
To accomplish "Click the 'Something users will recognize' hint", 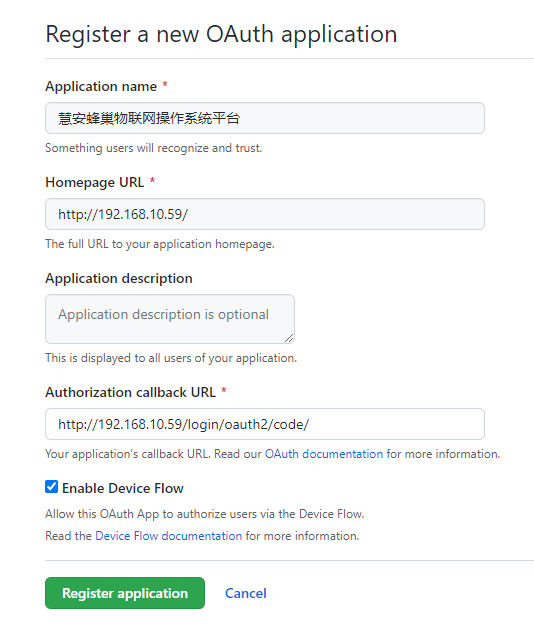I will click(x=153, y=148).
